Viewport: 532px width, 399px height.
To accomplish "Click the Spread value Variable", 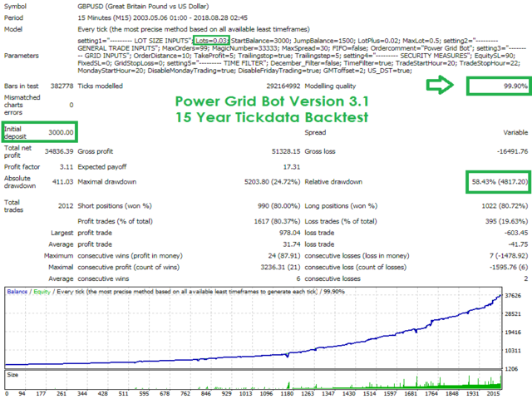I will tap(515, 132).
